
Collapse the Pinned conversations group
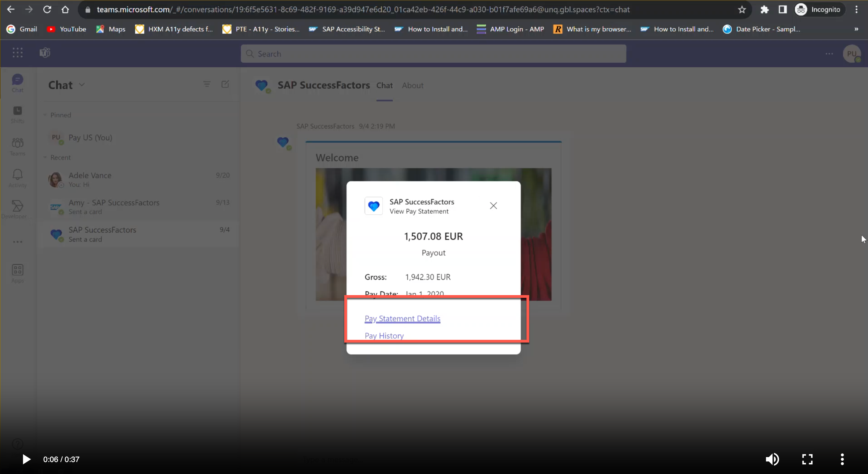pos(46,115)
